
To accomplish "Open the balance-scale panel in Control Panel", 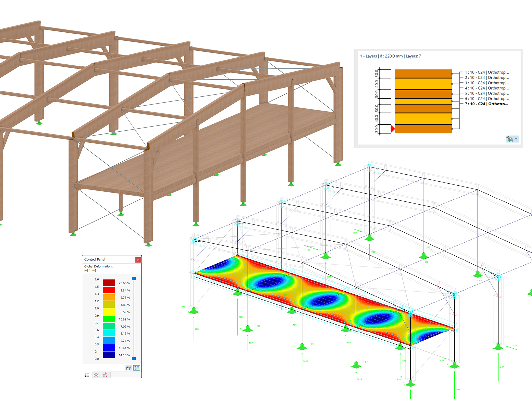I will (x=96, y=375).
